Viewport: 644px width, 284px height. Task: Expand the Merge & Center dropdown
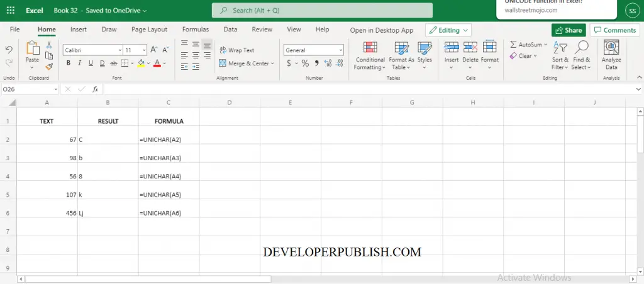[272, 63]
